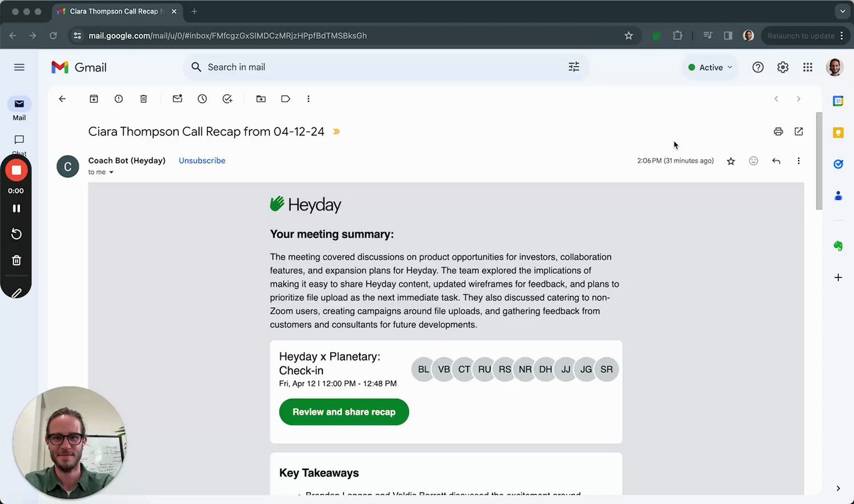Add to Tasks checkmark icon

(228, 99)
